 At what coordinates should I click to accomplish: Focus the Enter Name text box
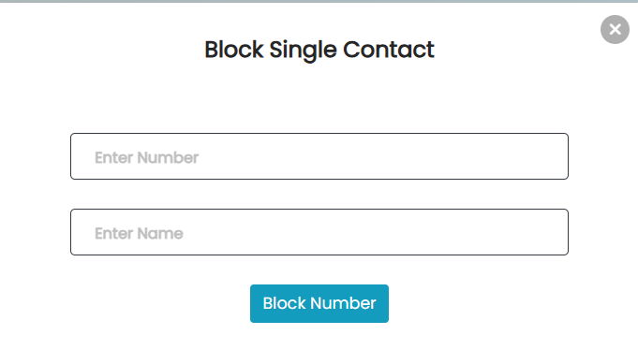(319, 232)
